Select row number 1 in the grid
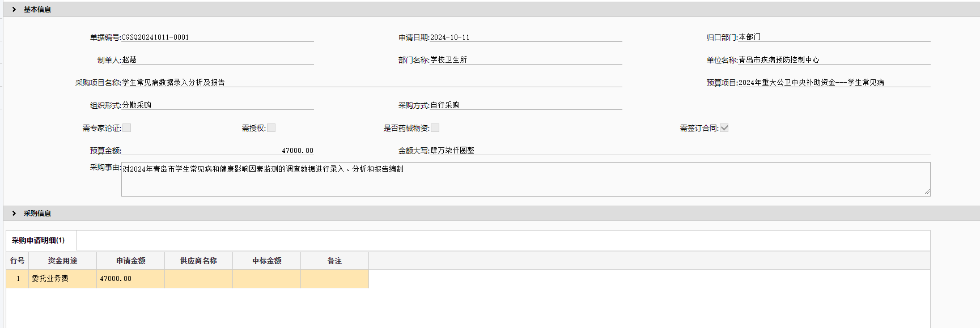The height and width of the screenshot is (328, 980). (18, 279)
